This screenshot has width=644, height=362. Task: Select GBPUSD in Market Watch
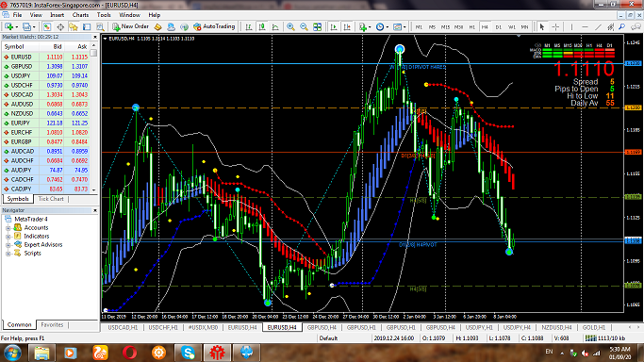tap(46, 66)
